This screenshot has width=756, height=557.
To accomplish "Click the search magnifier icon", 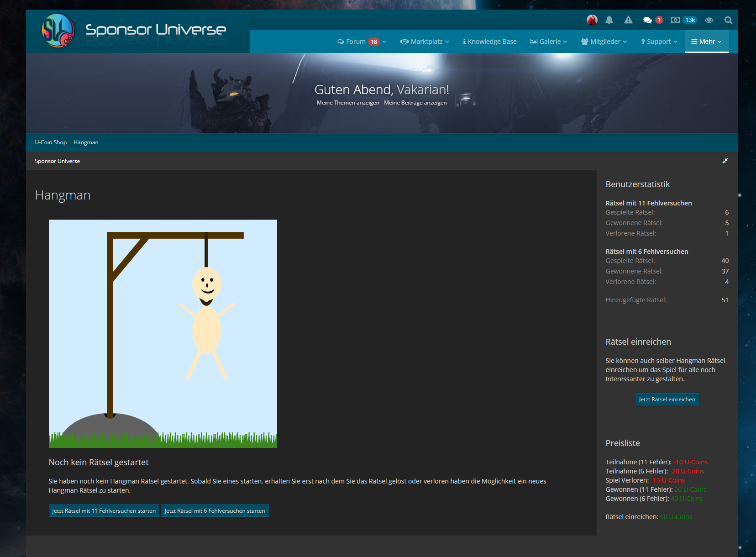I will [x=728, y=20].
